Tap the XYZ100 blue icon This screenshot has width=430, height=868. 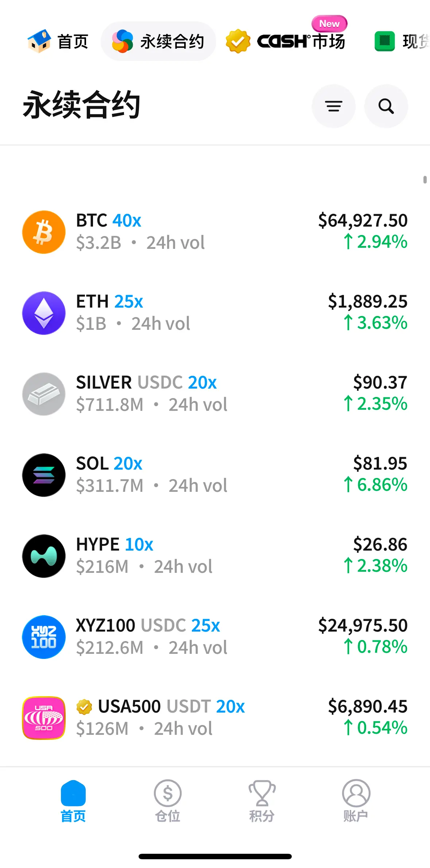pyautogui.click(x=44, y=637)
